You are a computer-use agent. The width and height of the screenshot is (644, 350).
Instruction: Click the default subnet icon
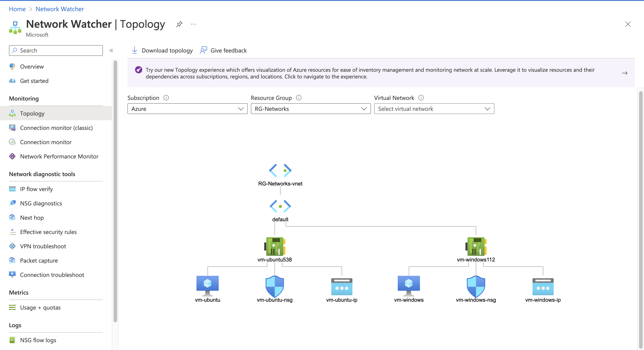[280, 206]
